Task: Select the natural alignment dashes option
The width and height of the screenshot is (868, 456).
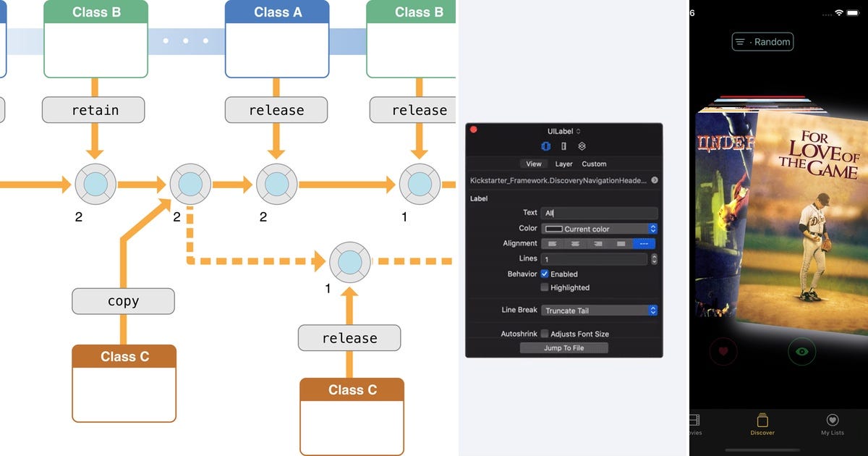Action: 644,244
